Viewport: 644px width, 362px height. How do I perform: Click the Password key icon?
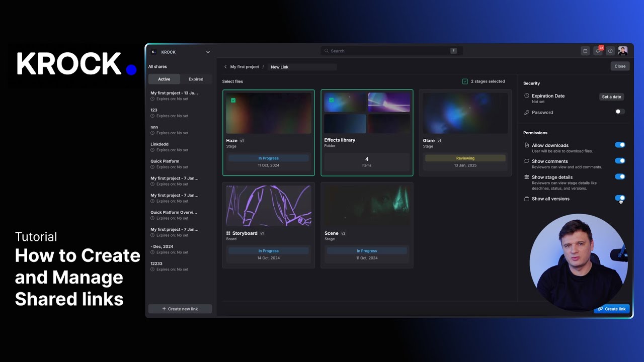pyautogui.click(x=527, y=112)
